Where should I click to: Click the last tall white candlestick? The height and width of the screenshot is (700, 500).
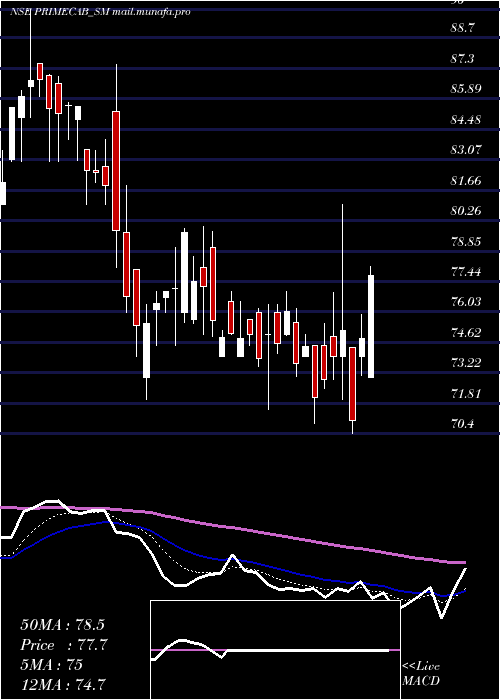point(371,326)
